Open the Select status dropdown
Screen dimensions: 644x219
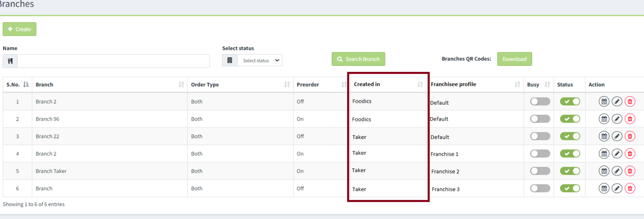(260, 60)
